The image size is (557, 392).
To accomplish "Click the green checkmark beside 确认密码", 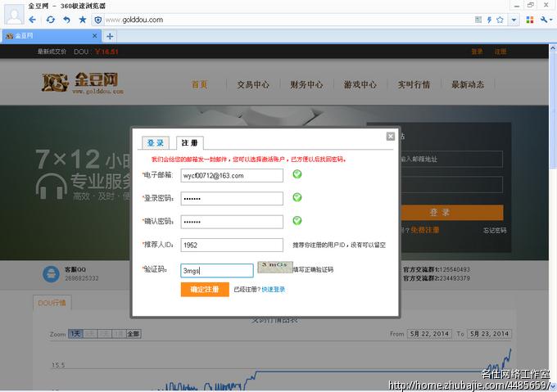I will click(x=297, y=221).
